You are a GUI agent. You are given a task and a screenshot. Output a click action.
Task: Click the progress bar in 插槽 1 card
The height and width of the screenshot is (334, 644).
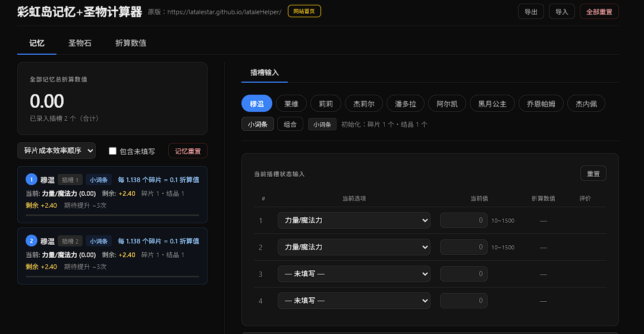click(112, 215)
